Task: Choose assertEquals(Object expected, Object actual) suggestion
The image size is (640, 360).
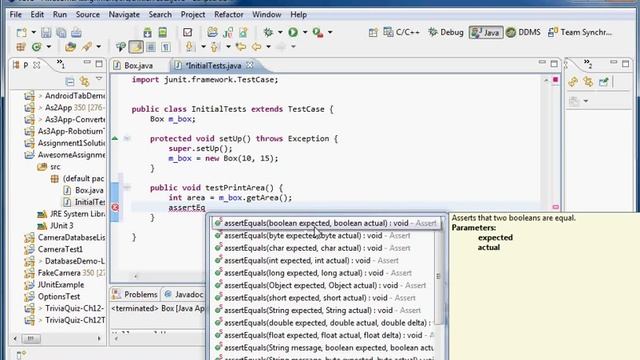Action: click(x=323, y=285)
